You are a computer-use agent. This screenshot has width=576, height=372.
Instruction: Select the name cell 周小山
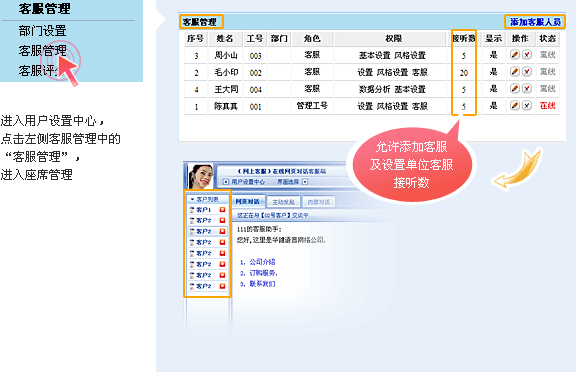[226, 55]
